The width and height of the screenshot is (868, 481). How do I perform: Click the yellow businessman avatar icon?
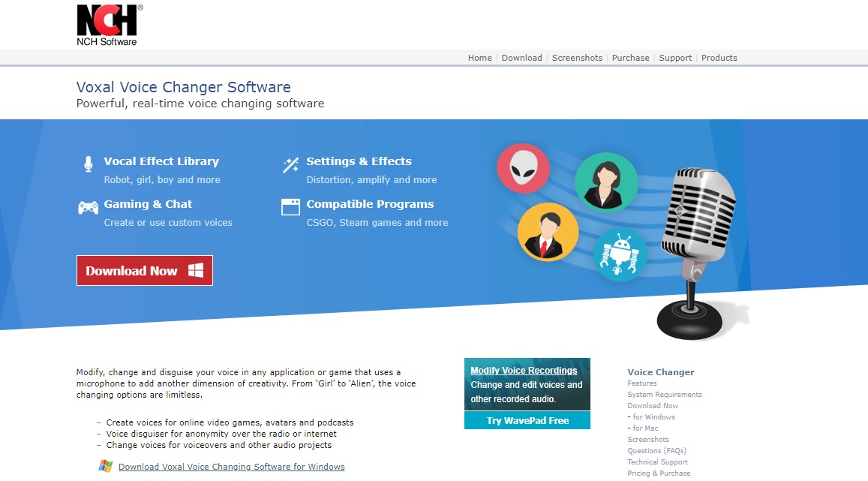548,232
